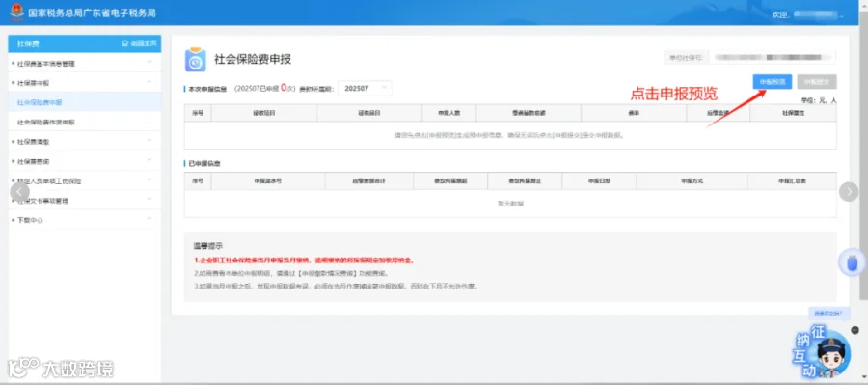This screenshot has height=385, width=868.
Task: Click the 暂无数据 empty table text
Action: click(510, 204)
